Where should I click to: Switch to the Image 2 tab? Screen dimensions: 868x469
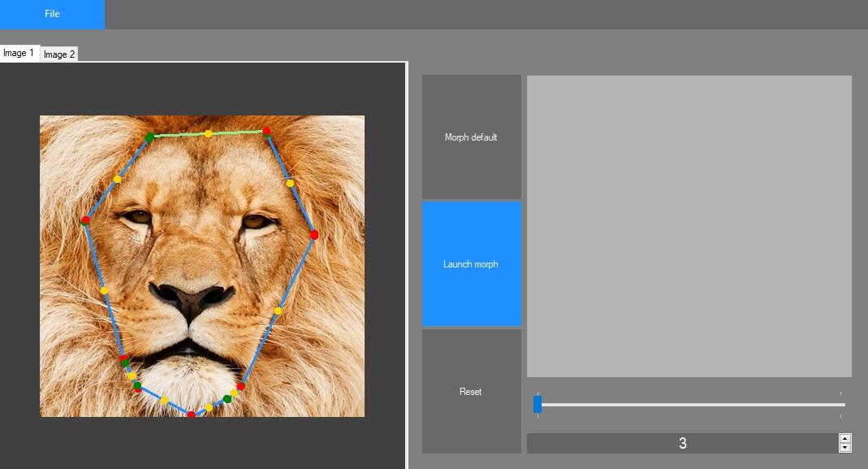(59, 54)
